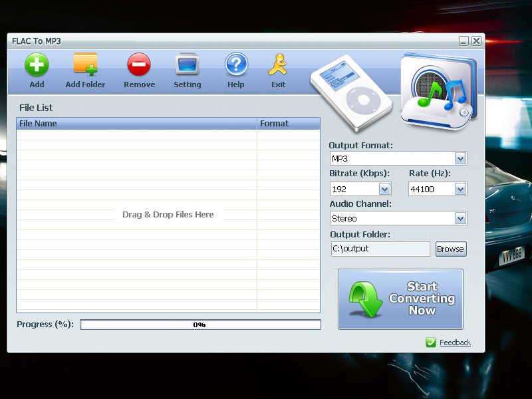Click Start Converting Now button
Screen dimensions: 532x399
point(400,299)
